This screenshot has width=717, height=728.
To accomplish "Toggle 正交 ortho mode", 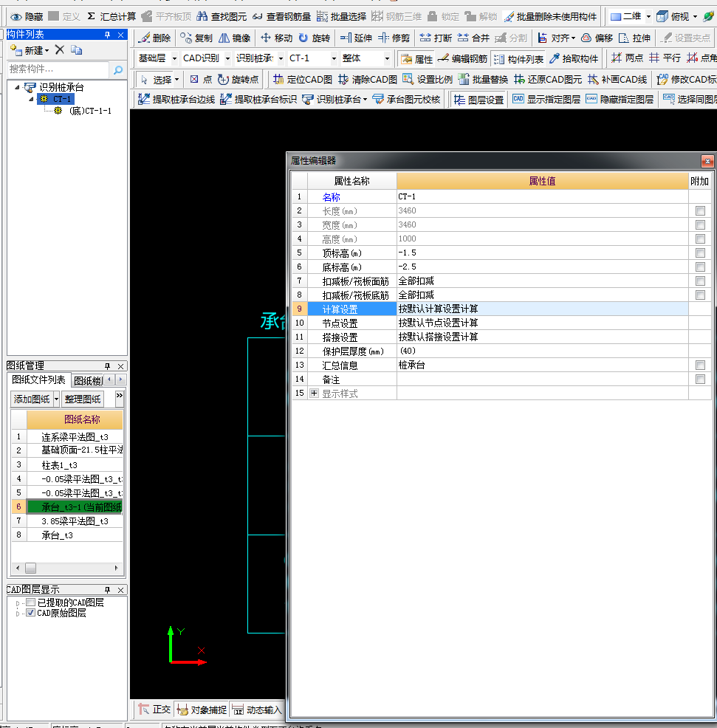I will coord(154,710).
